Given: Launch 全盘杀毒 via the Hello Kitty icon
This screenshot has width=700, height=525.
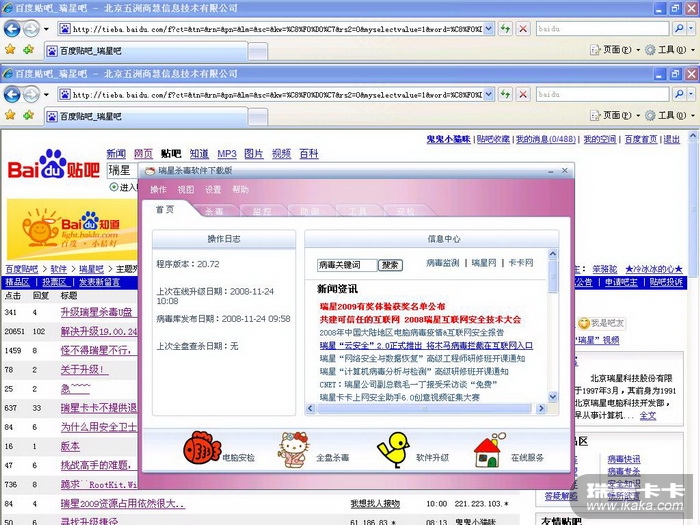Looking at the screenshot, I should 293,449.
